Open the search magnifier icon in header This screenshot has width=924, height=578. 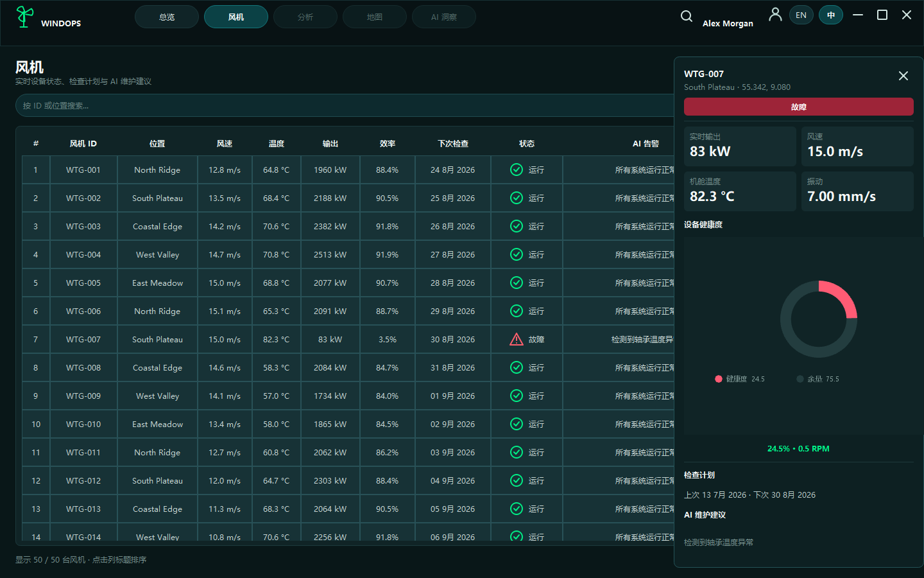click(686, 16)
